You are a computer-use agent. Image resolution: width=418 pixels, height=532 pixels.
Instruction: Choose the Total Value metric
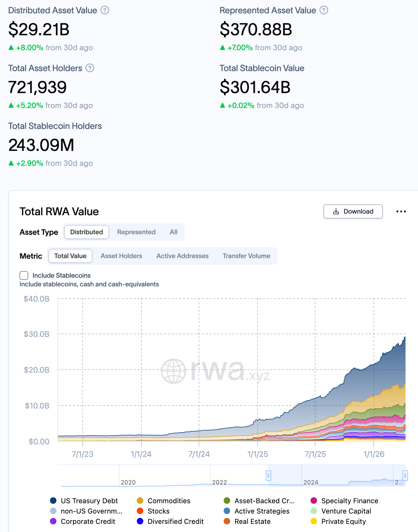70,256
